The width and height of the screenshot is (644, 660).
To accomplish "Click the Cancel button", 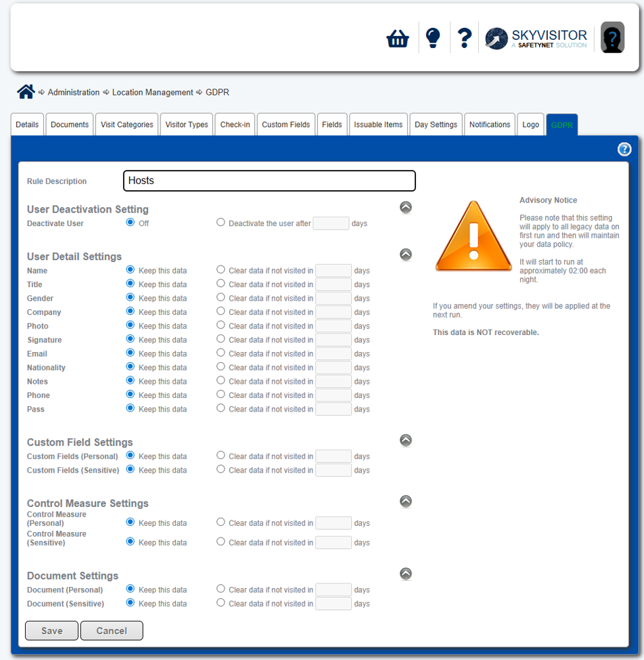I will [112, 631].
